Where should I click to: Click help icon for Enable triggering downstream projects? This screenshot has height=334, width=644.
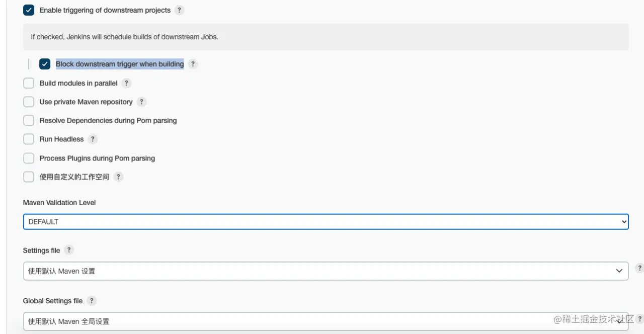point(179,10)
